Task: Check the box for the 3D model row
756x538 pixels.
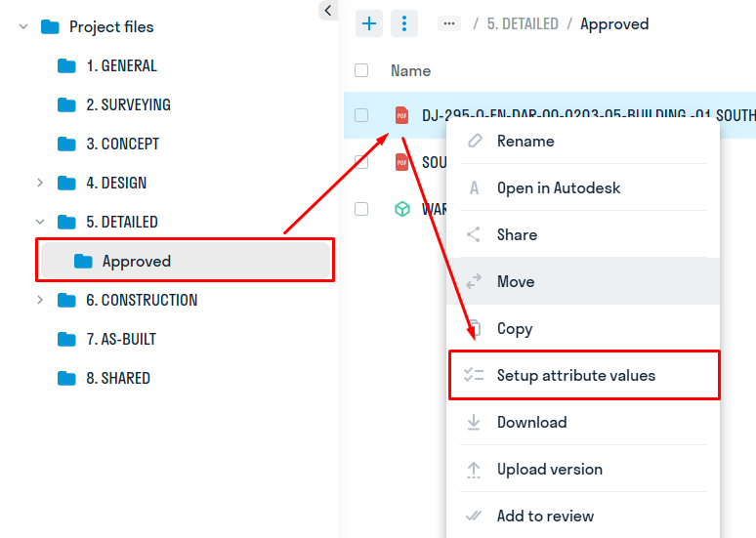Action: click(x=361, y=209)
